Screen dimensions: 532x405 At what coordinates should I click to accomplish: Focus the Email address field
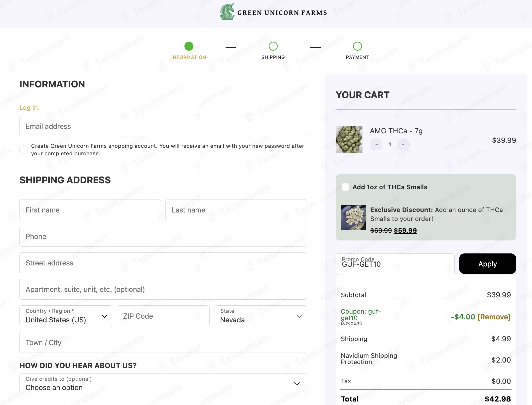pos(163,126)
